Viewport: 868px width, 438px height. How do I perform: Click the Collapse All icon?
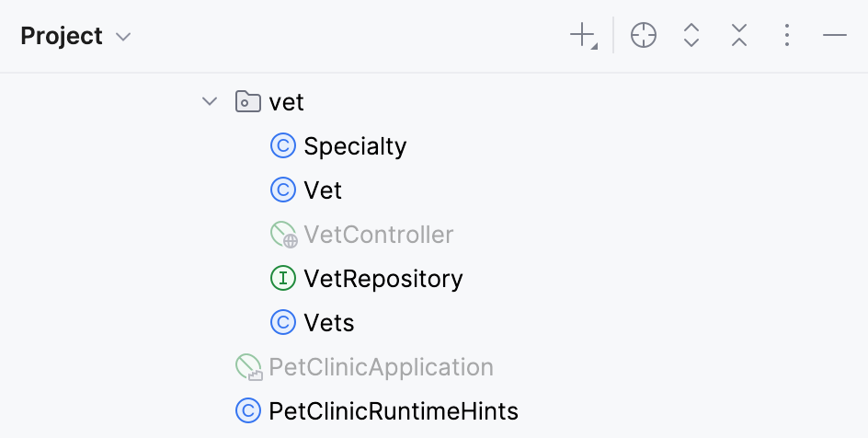click(739, 36)
